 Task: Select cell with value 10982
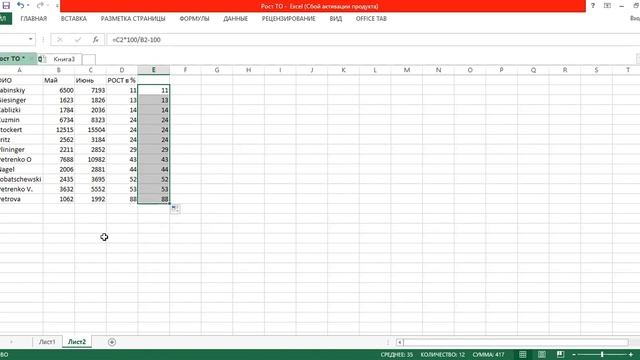click(90, 160)
